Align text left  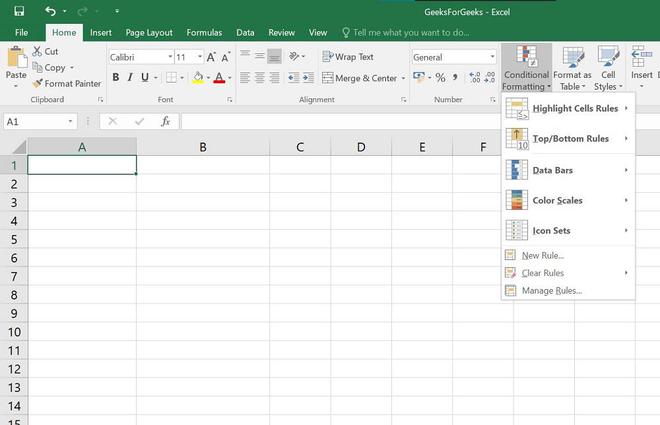[245, 78]
